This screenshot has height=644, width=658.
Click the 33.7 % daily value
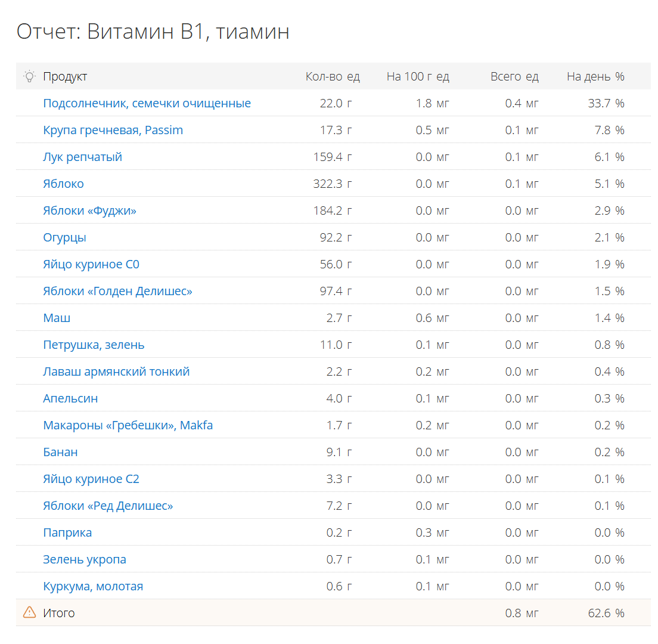(x=606, y=103)
